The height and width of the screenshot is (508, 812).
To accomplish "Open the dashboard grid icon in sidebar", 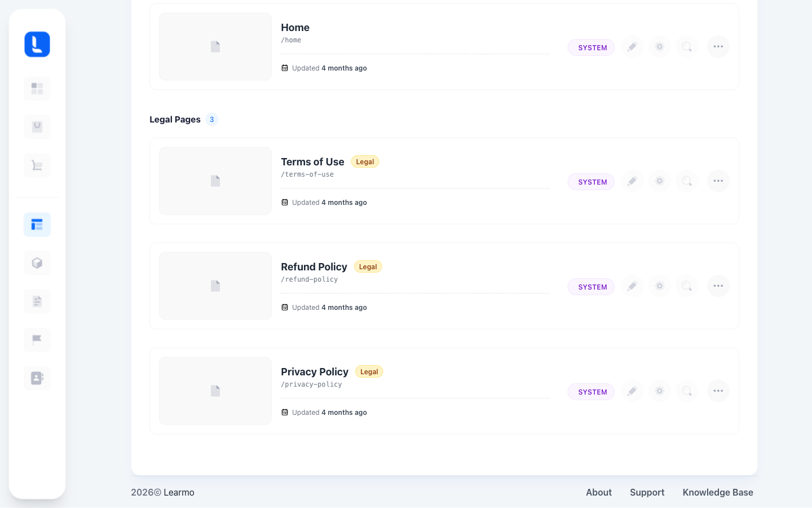I will pyautogui.click(x=37, y=89).
